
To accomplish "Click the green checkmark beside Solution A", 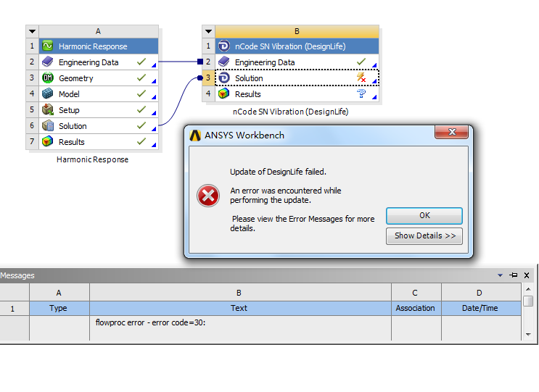I will point(141,125).
